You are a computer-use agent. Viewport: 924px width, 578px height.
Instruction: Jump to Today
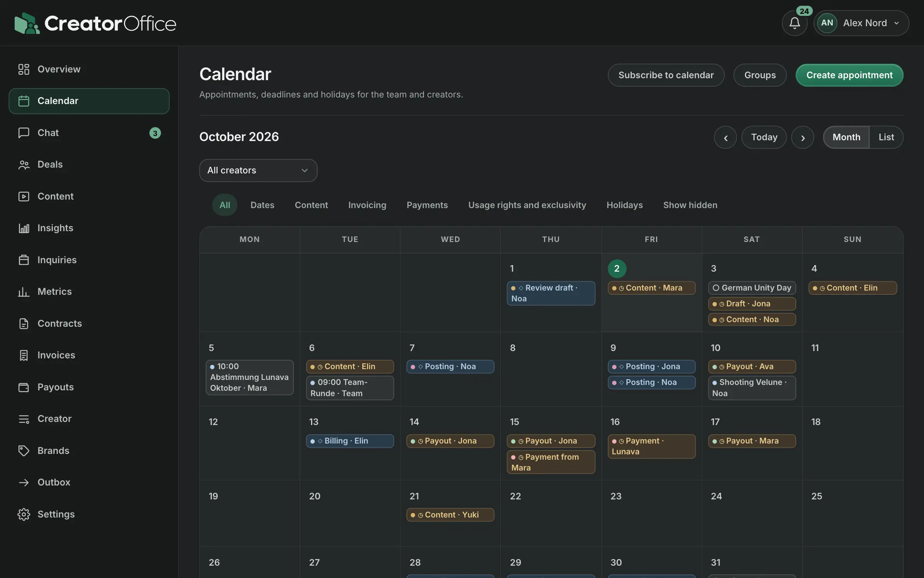pos(764,137)
